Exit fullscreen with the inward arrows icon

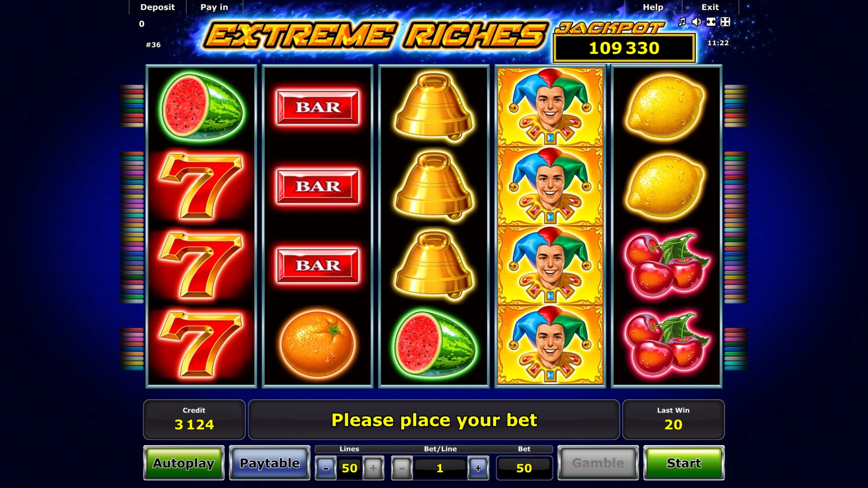click(x=726, y=22)
